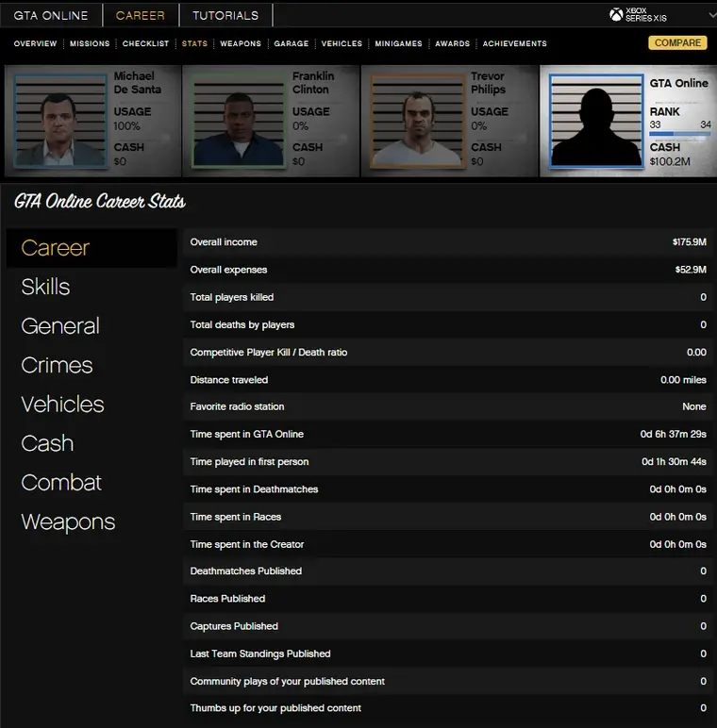Navigate to the Garage page
This screenshot has width=717, height=728.
[x=291, y=43]
